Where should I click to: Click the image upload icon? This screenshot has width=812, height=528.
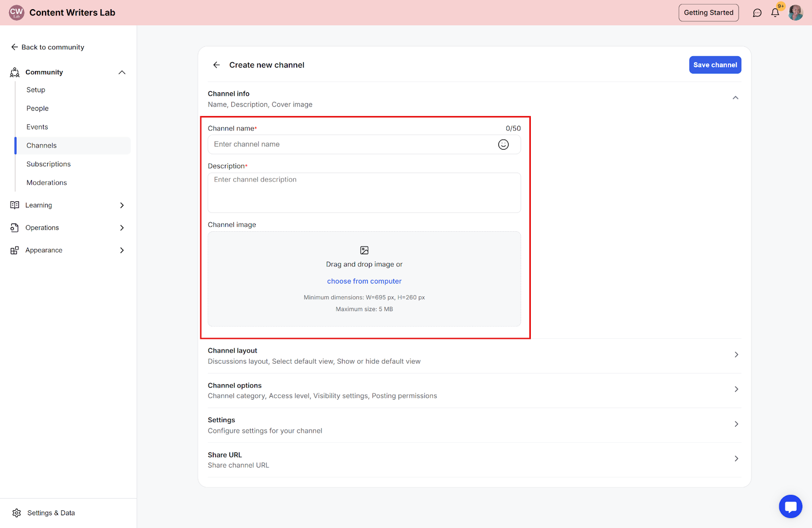(x=364, y=250)
